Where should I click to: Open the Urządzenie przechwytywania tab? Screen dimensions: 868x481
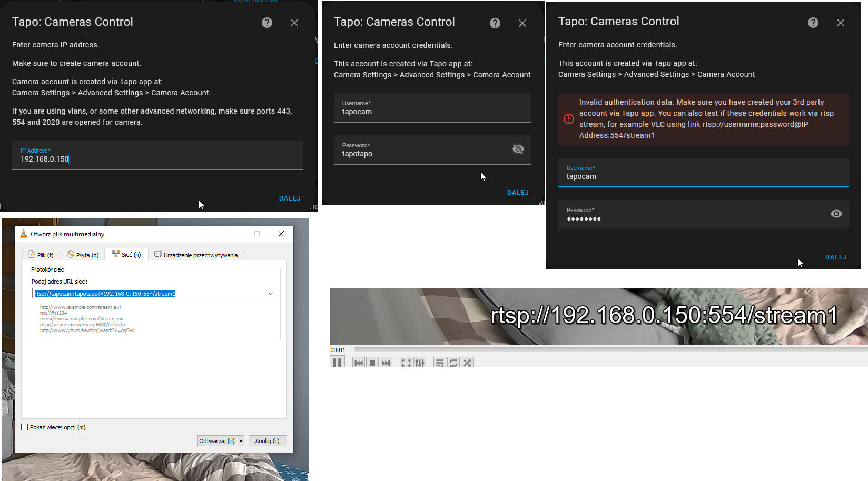[x=196, y=254]
